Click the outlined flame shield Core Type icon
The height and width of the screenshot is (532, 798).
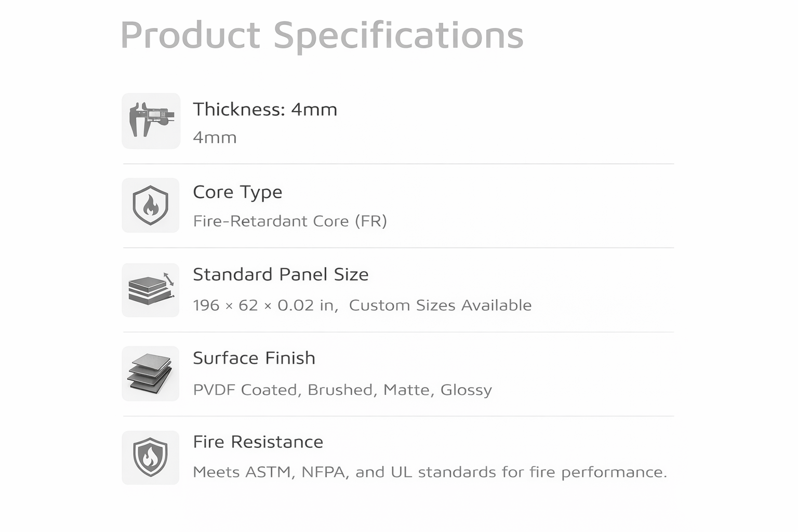(151, 205)
